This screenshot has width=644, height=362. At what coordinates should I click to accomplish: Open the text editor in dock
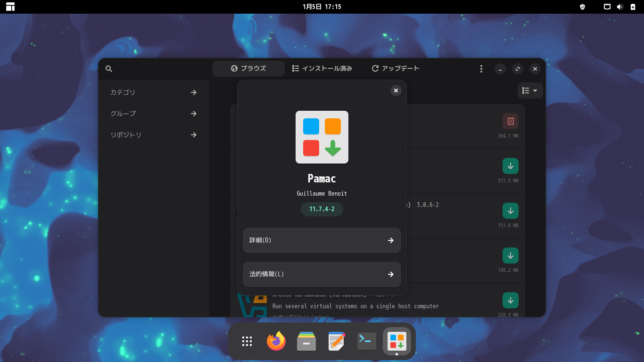[x=337, y=341]
